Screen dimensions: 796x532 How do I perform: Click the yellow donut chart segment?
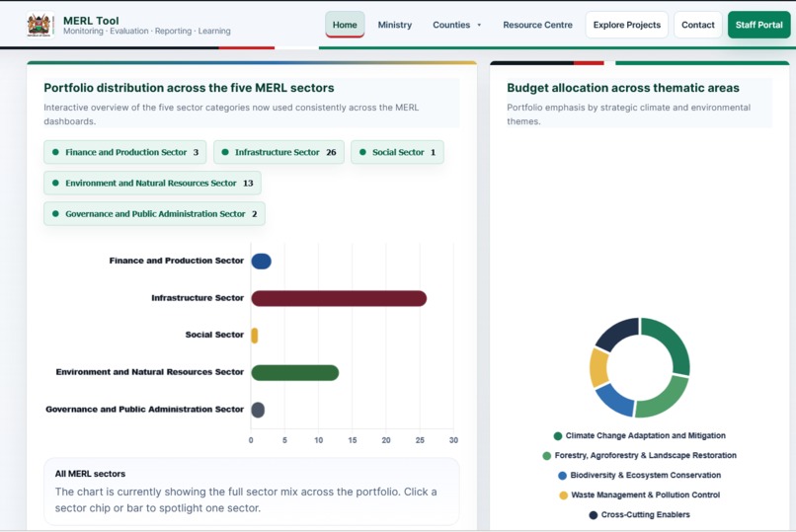click(x=598, y=368)
